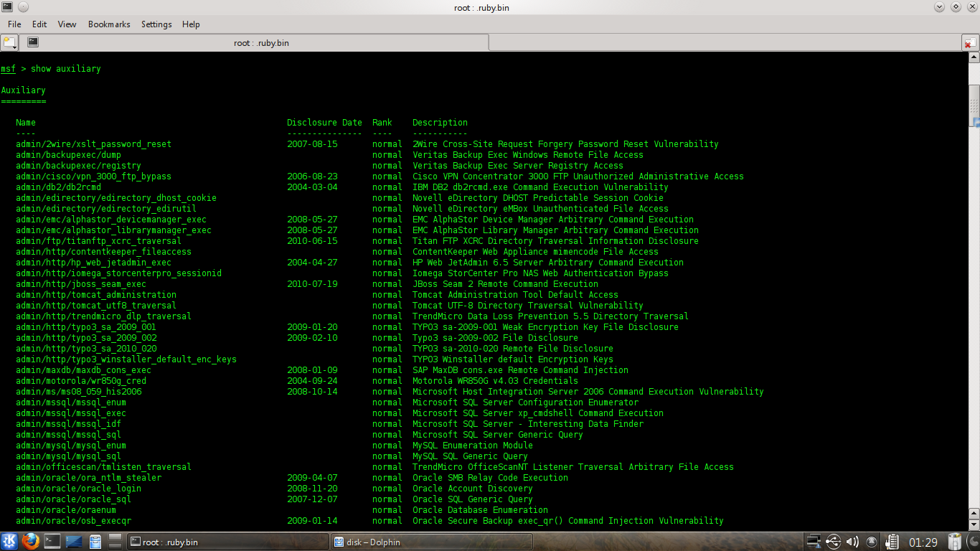Click the Auxiliary heading text
This screenshot has width=980, height=551.
pyautogui.click(x=23, y=90)
